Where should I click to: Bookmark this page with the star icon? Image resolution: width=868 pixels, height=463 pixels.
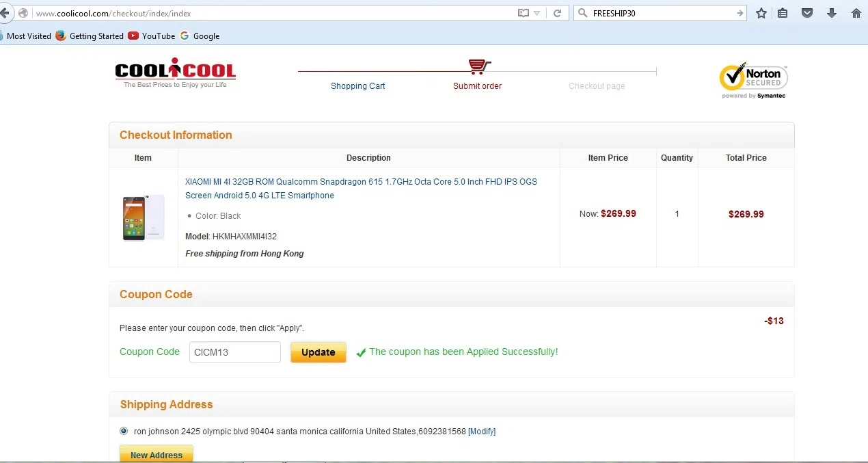[x=761, y=13]
